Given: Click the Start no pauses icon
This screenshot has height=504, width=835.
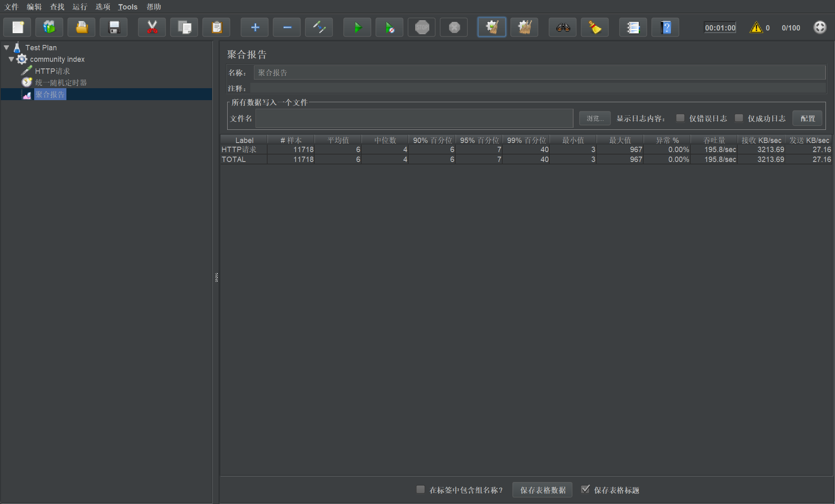Looking at the screenshot, I should 389,28.
